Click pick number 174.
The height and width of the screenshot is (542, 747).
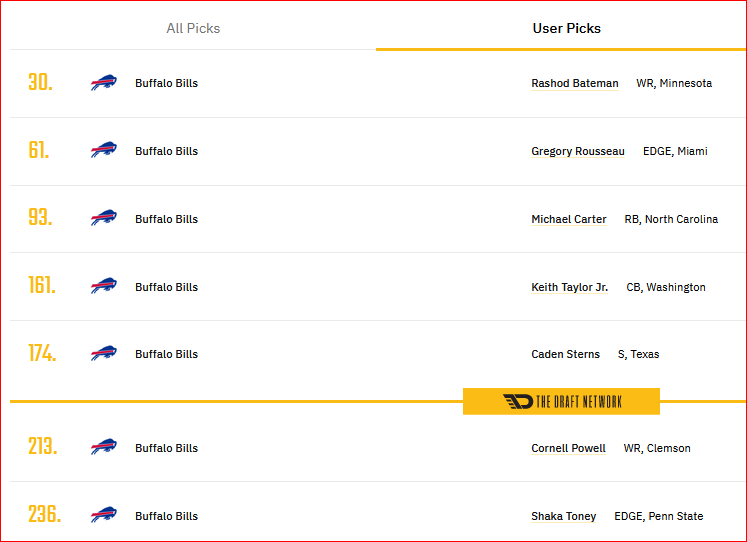pyautogui.click(x=42, y=353)
